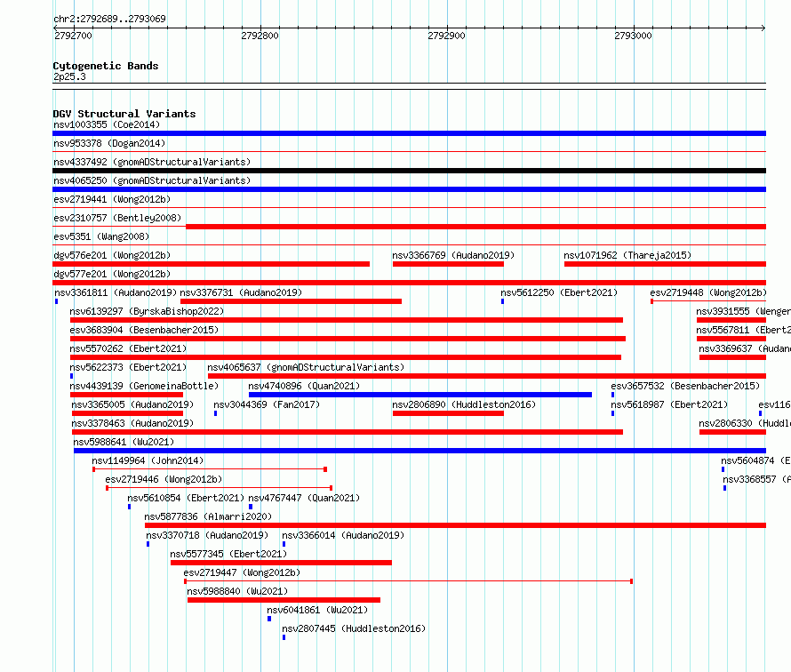Image resolution: width=791 pixels, height=672 pixels.
Task: Click the nsv3361811 (Audano2019) label
Action: tap(116, 292)
